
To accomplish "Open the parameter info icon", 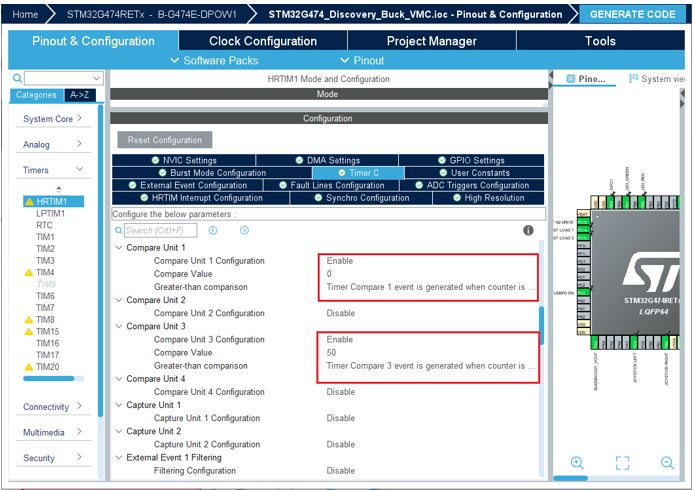I will [528, 230].
